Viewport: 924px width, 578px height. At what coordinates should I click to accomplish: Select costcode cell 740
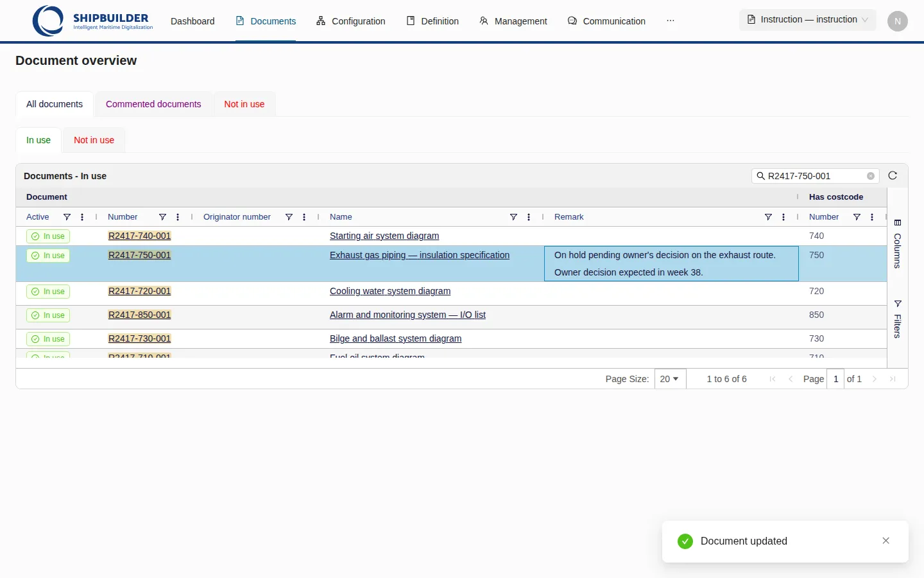[843, 236]
